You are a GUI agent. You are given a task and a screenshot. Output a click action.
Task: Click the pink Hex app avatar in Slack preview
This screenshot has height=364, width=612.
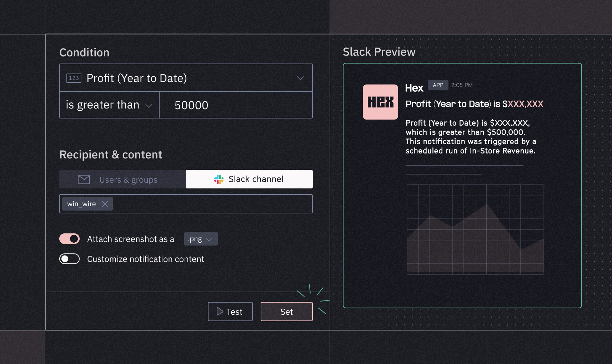tap(380, 102)
